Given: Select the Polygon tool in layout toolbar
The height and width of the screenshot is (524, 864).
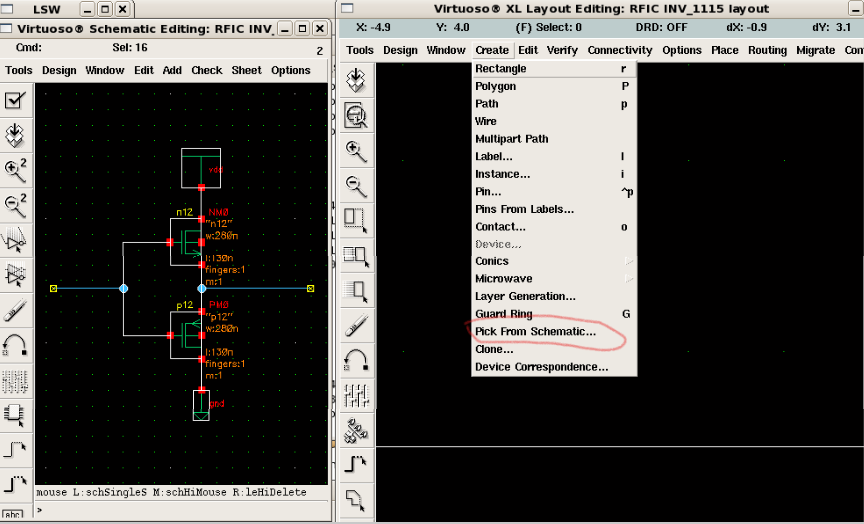Looking at the screenshot, I should click(357, 500).
